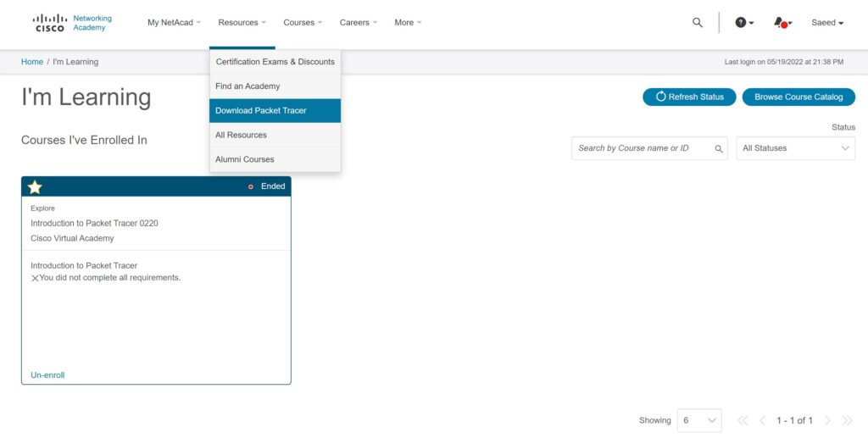The height and width of the screenshot is (444, 868).
Task: Click the Un-enroll link on course card
Action: pyautogui.click(x=47, y=375)
